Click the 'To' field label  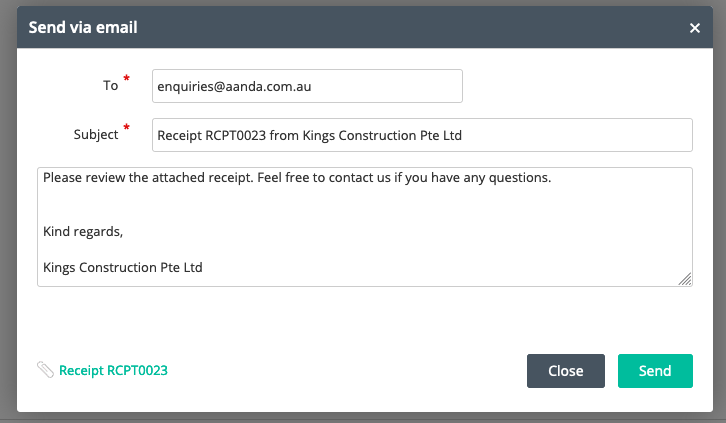tap(111, 86)
